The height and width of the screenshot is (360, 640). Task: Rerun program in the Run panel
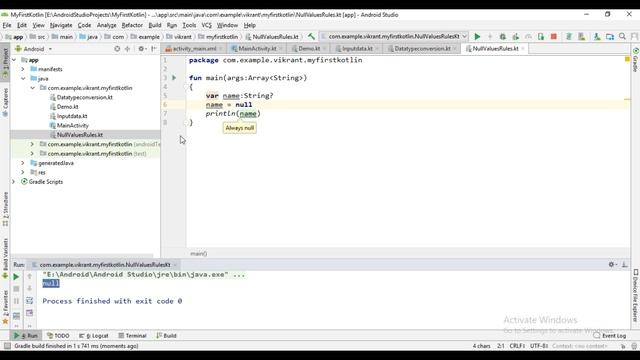pyautogui.click(x=16, y=277)
